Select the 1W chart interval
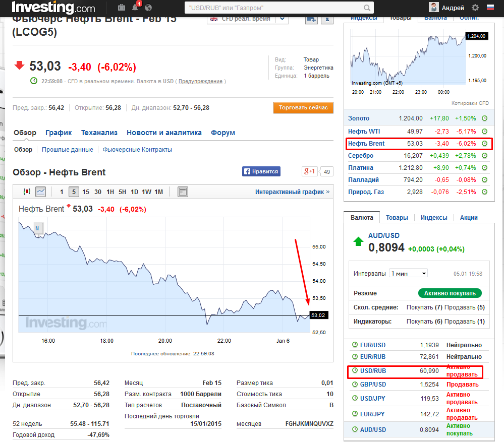The width and height of the screenshot is (504, 443). pyautogui.click(x=147, y=192)
